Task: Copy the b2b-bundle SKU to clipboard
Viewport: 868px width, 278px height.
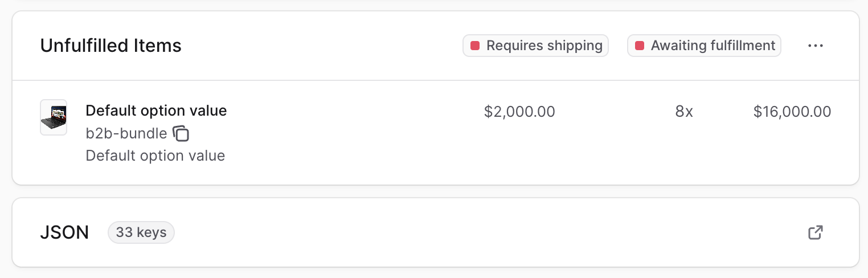Action: pos(181,134)
